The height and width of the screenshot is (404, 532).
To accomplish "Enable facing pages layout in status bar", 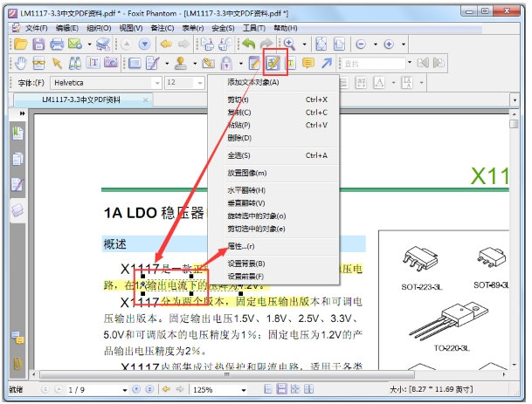I will (308, 389).
